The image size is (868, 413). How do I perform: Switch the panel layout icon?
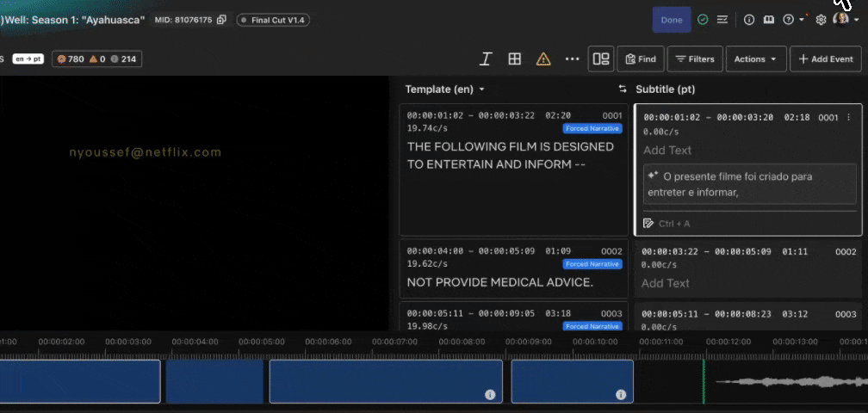pyautogui.click(x=601, y=59)
